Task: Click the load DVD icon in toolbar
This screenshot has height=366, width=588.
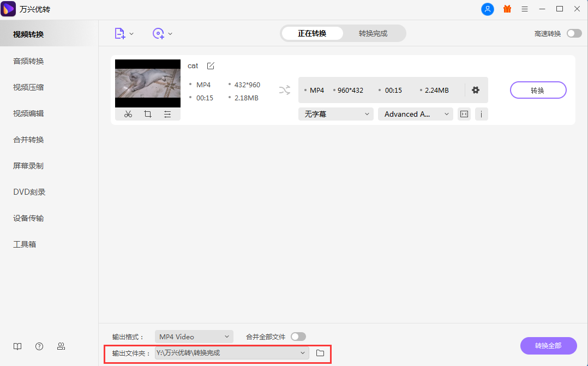Action: pyautogui.click(x=158, y=33)
